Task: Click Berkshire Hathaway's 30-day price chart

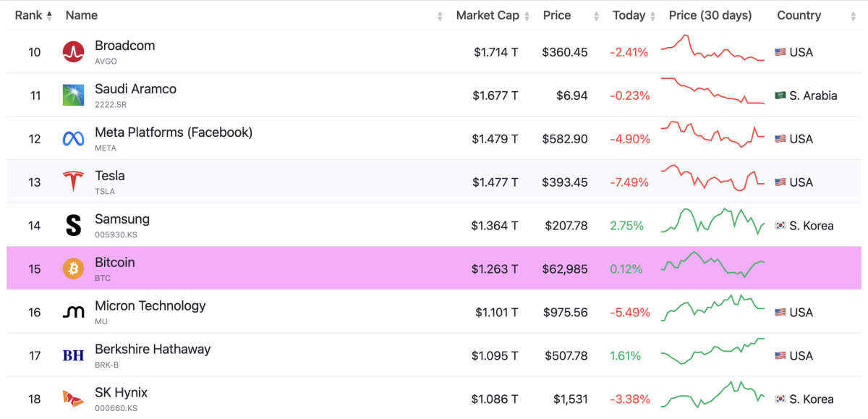Action: click(712, 351)
